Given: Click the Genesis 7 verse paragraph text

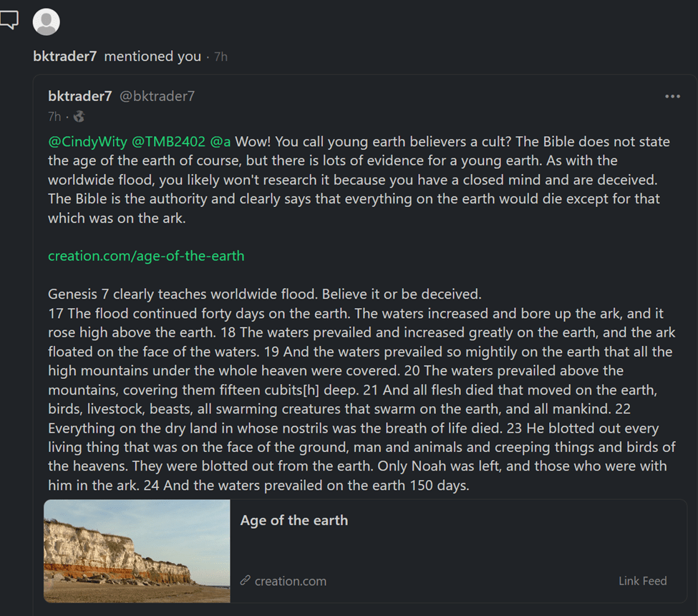Looking at the screenshot, I should coord(358,390).
